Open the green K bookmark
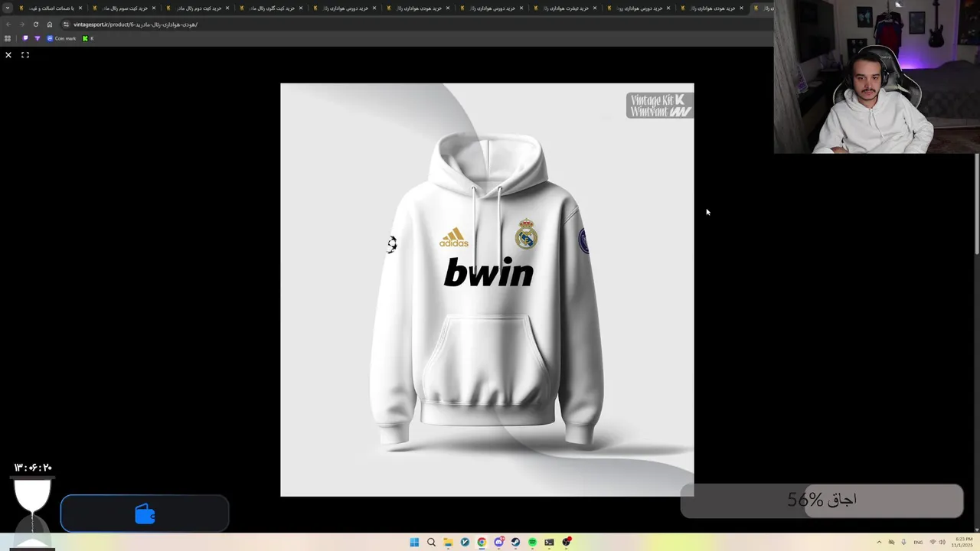Image resolution: width=980 pixels, height=551 pixels. pos(88,38)
